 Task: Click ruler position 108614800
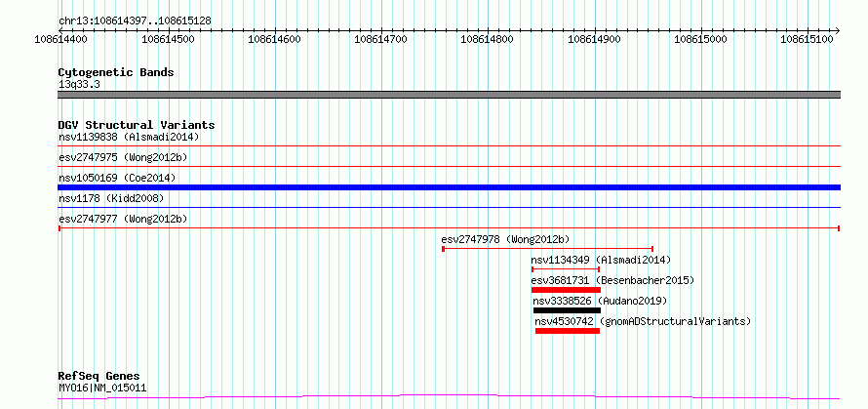(x=489, y=39)
